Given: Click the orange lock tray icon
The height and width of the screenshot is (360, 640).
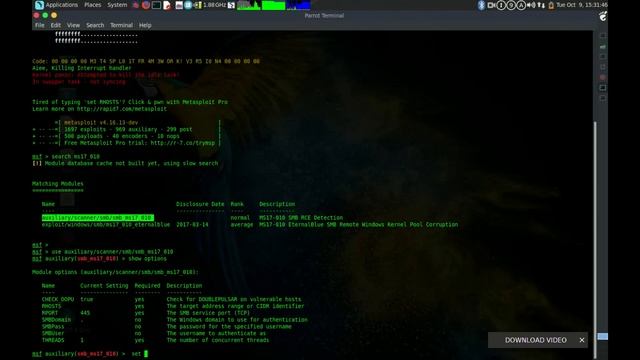Looking at the screenshot, I should pos(551,5).
